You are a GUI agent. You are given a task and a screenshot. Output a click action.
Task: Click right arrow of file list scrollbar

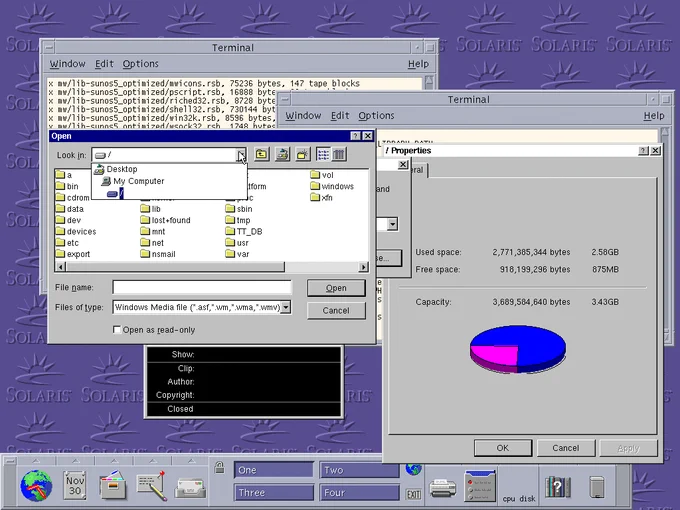click(x=363, y=267)
